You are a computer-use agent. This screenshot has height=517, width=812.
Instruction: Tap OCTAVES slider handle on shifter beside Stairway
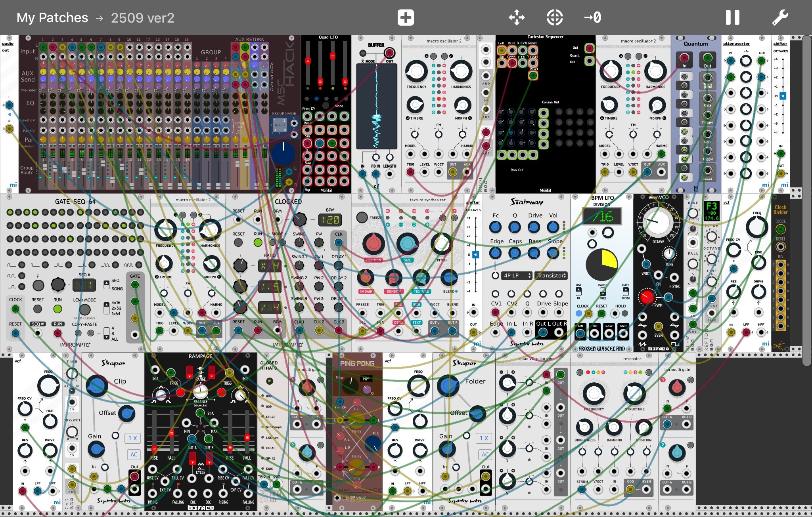click(x=475, y=254)
